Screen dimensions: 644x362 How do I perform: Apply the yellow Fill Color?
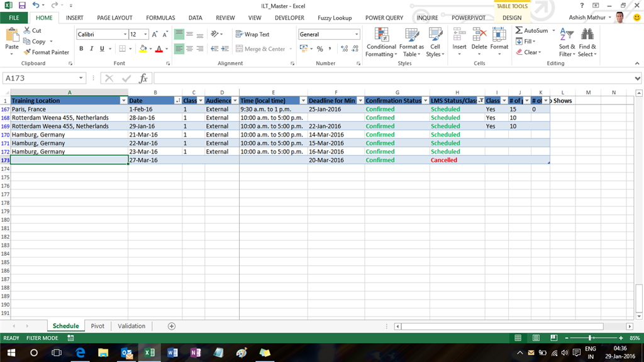(x=143, y=48)
